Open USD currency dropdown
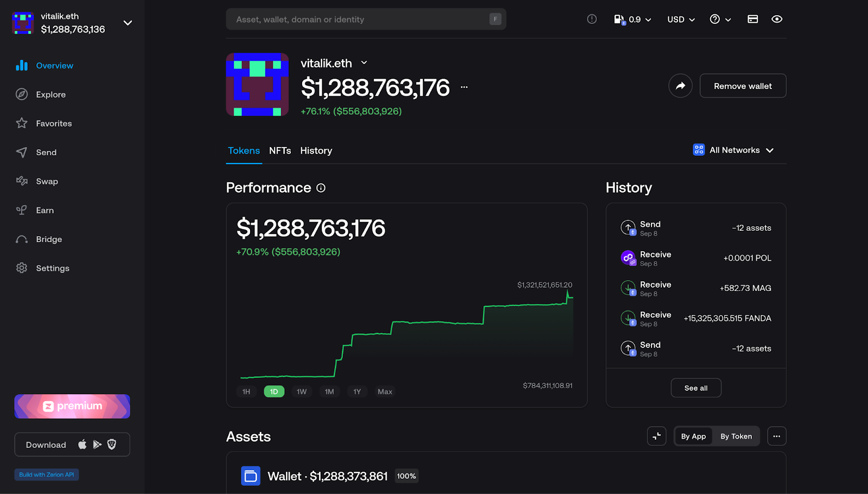Image resolution: width=868 pixels, height=494 pixels. pos(681,20)
